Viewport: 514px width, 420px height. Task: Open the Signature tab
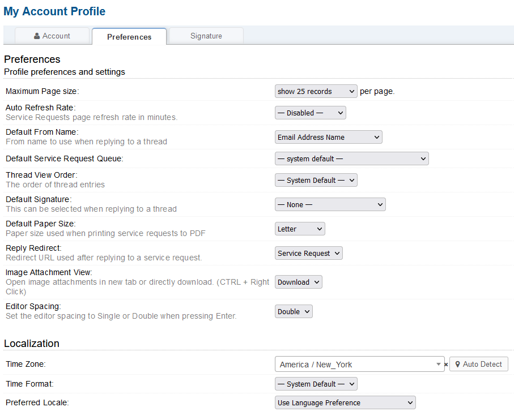coord(206,36)
